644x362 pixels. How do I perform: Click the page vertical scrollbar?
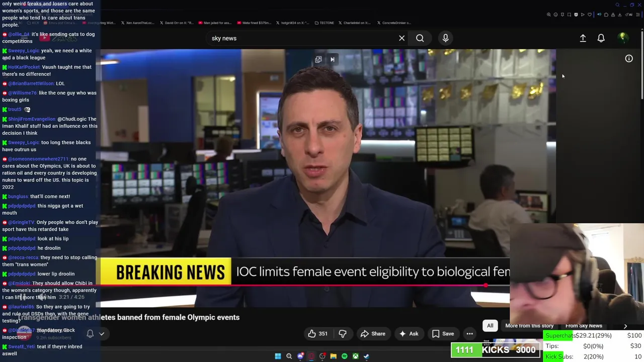coord(642,65)
